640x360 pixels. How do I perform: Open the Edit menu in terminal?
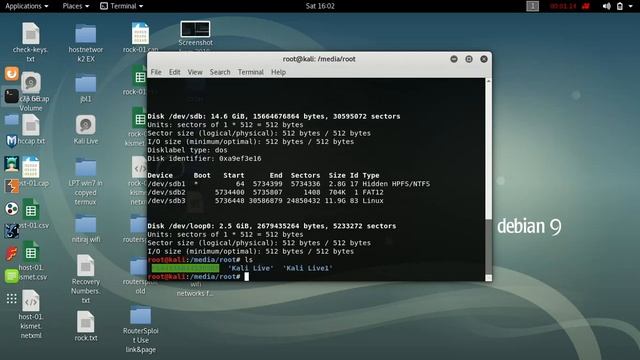point(174,72)
